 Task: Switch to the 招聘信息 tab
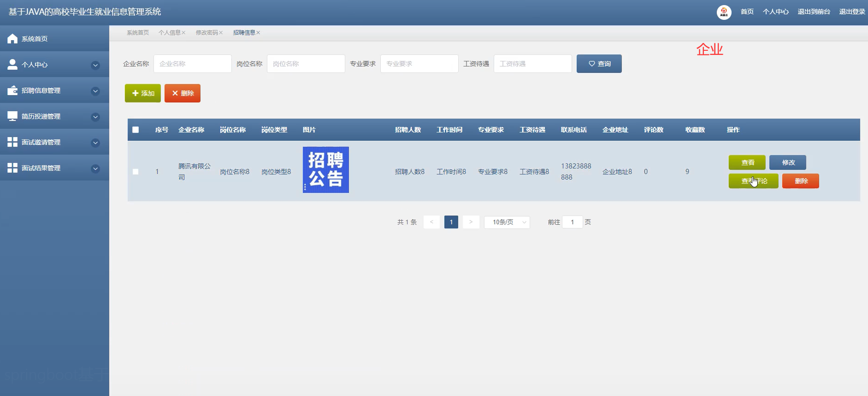click(244, 33)
